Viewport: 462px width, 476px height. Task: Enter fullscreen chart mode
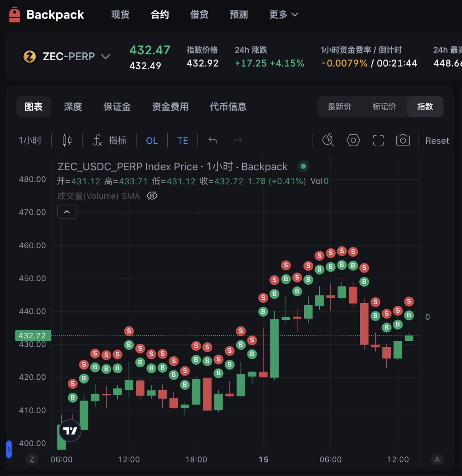(378, 140)
